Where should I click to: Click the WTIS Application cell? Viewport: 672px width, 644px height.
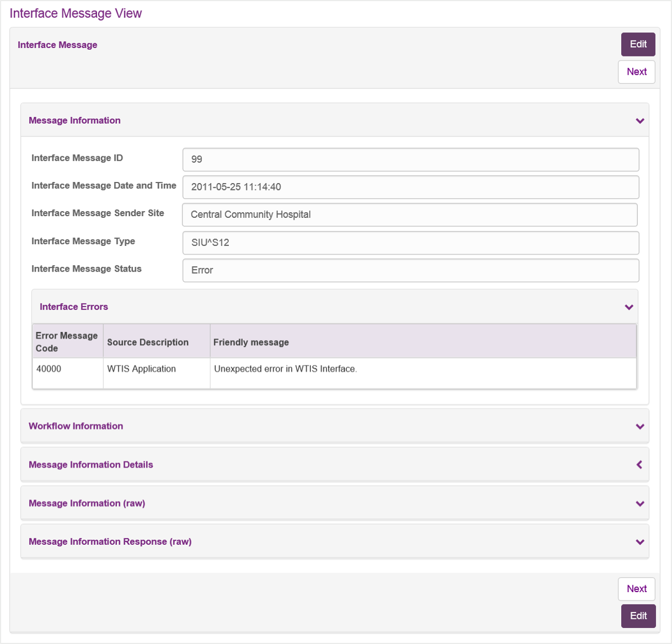click(x=157, y=373)
